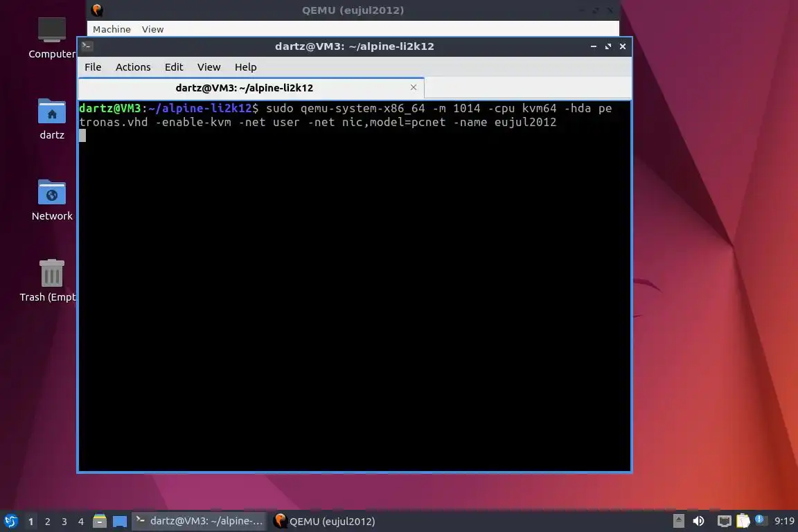Click the dartz@VM3 prompt text
The height and width of the screenshot is (532, 798).
click(x=110, y=109)
